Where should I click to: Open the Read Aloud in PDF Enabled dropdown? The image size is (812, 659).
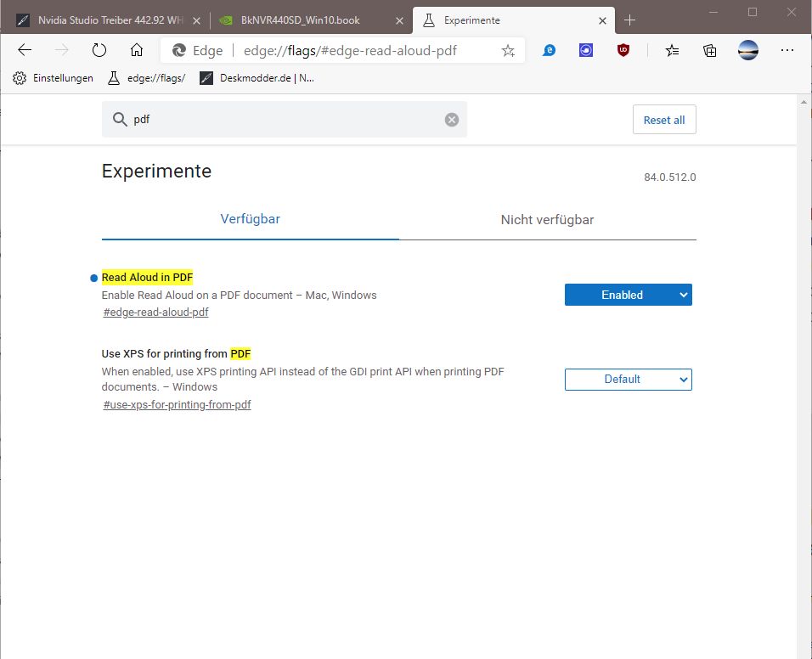point(629,295)
